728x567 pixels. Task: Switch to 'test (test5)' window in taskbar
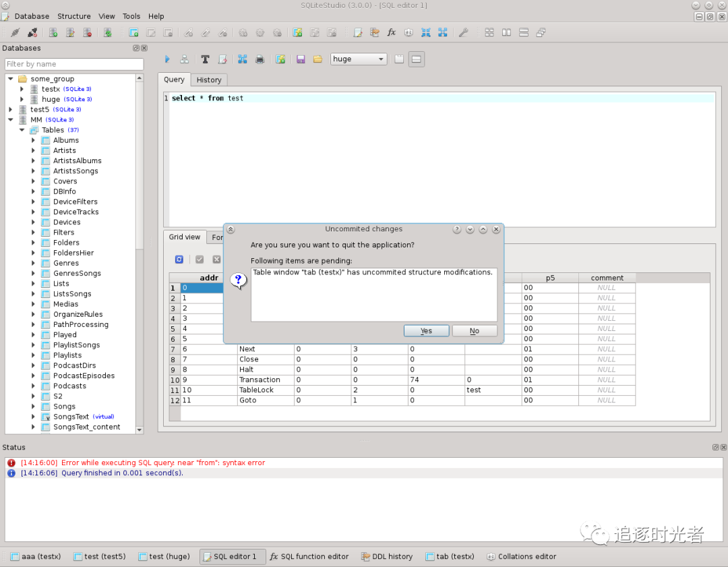tap(100, 556)
